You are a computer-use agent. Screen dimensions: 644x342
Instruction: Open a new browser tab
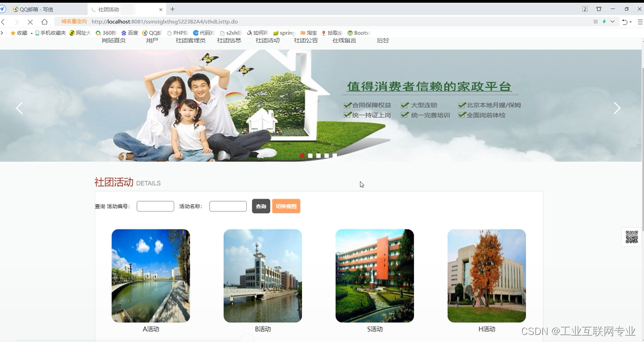pyautogui.click(x=173, y=9)
